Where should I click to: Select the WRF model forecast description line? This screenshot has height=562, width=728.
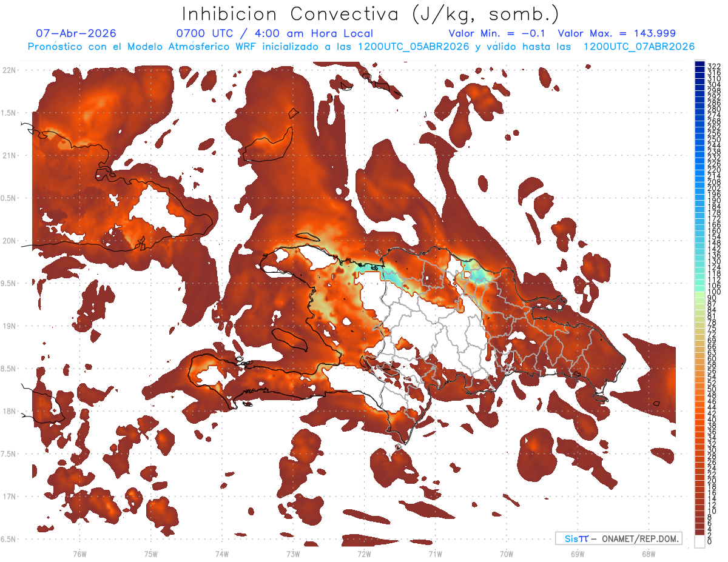[x=361, y=47]
